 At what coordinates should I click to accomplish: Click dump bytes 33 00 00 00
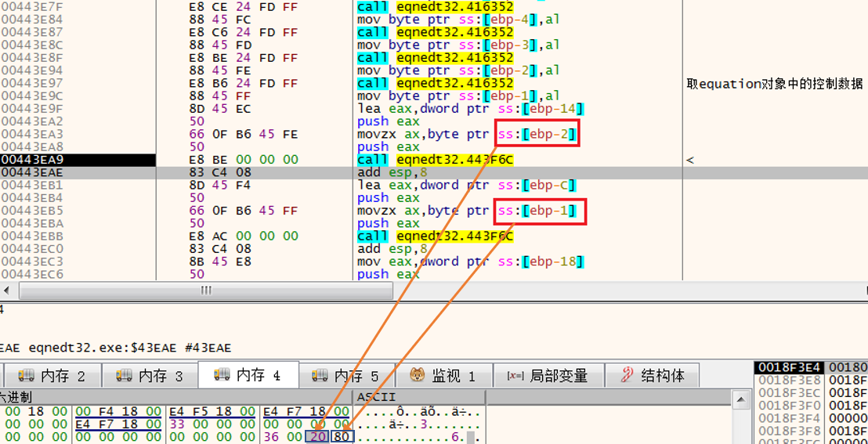coord(212,424)
